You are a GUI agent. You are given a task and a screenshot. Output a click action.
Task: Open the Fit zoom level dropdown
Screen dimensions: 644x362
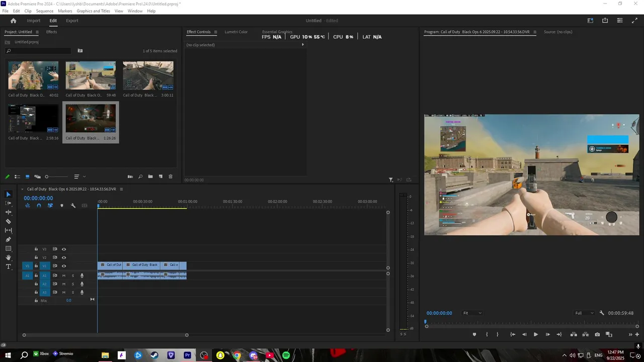pyautogui.click(x=472, y=313)
